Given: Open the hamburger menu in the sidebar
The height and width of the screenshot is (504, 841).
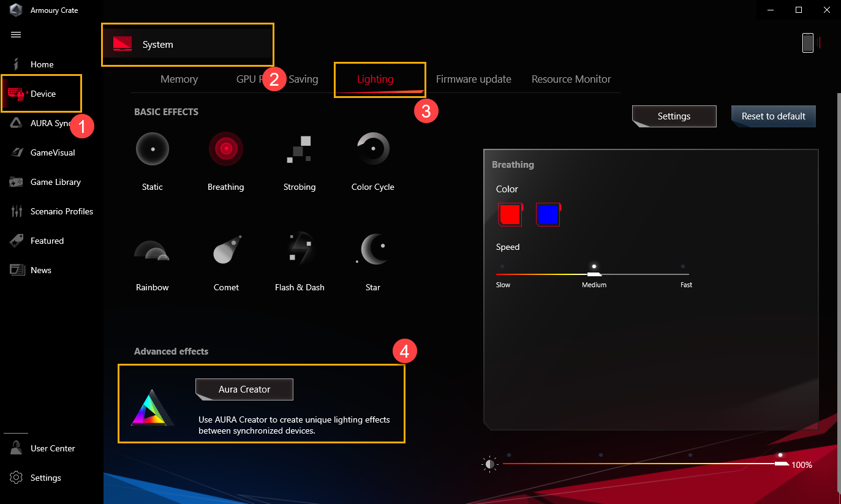Looking at the screenshot, I should tap(16, 34).
